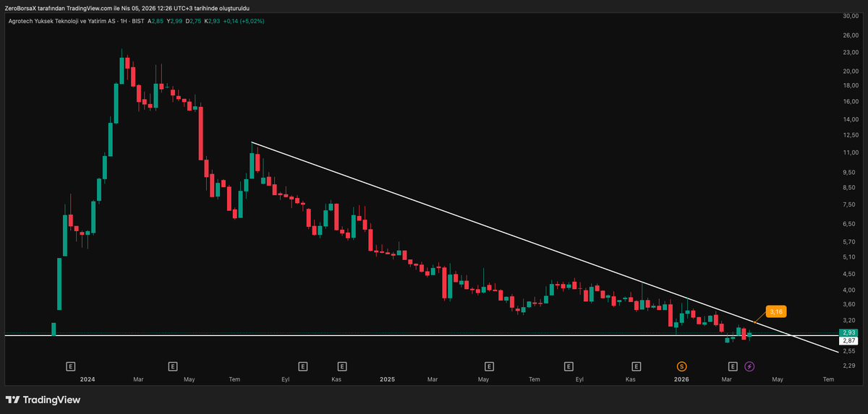The width and height of the screenshot is (868, 414).
Task: Click the 2025 year label on time axis
Action: [387, 379]
